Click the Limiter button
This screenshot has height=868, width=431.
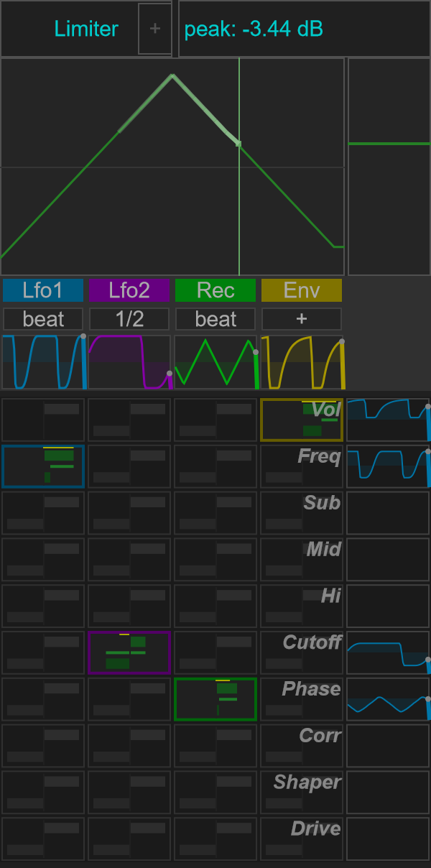(86, 29)
